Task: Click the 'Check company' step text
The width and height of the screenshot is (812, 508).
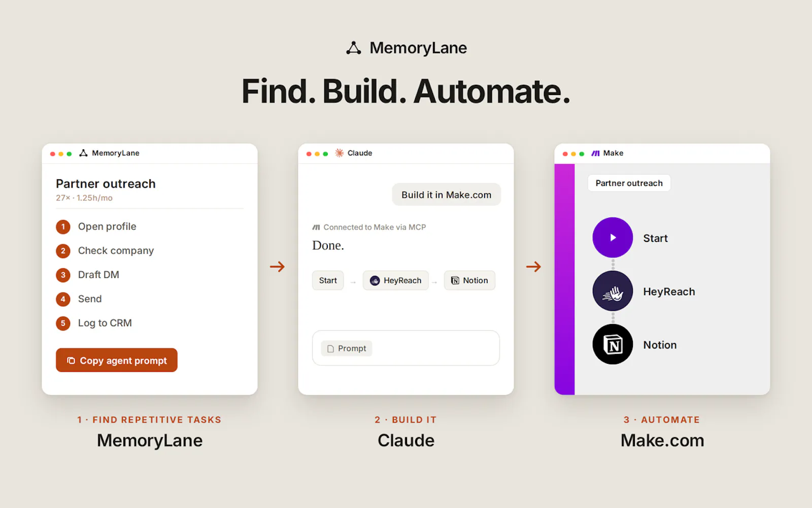Action: point(116,250)
